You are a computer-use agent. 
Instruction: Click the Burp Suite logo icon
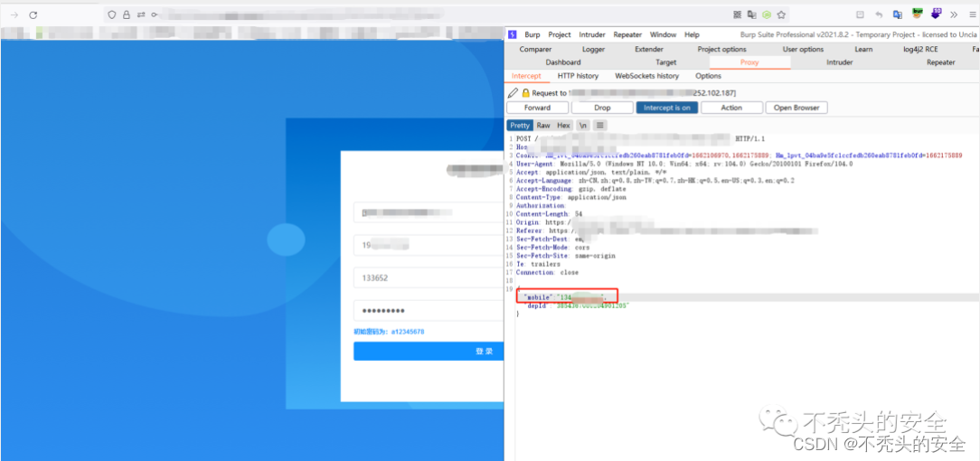tap(513, 34)
